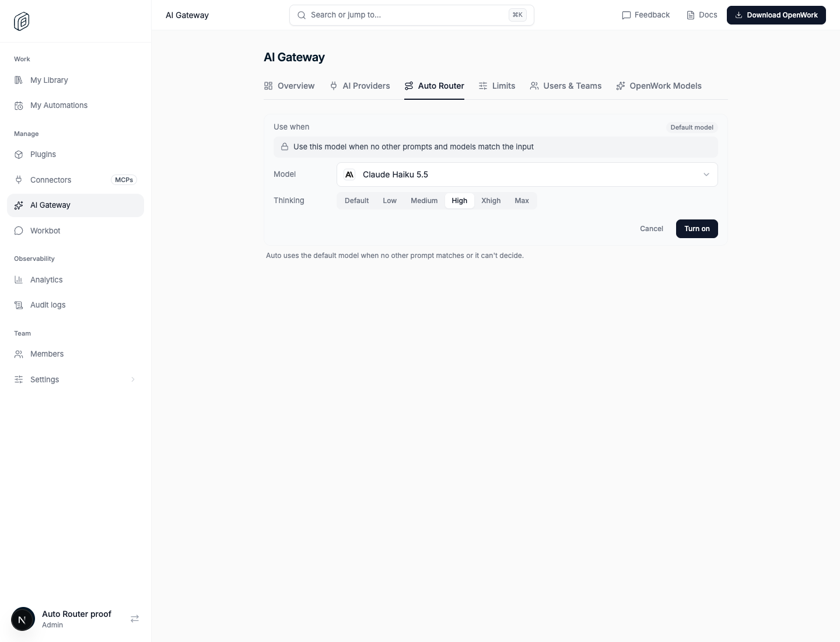Click the ⌘K shortcut hint
Viewport: 840px width, 642px height.
point(517,15)
